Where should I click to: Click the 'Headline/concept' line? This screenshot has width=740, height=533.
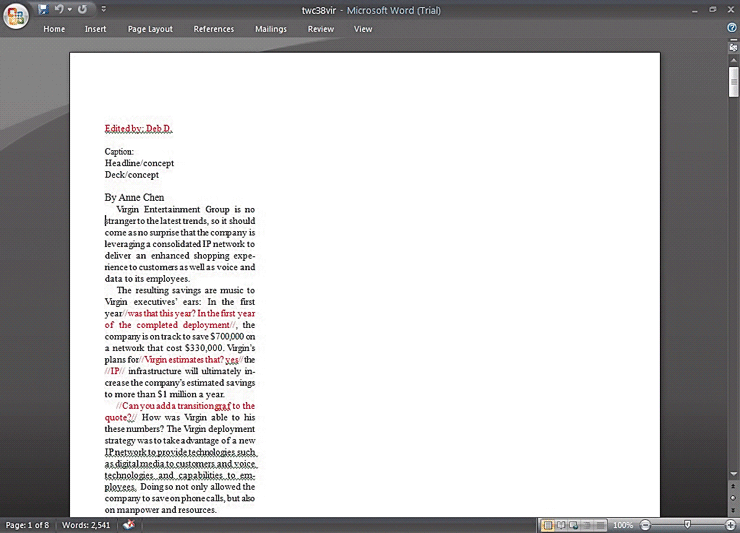coord(139,163)
